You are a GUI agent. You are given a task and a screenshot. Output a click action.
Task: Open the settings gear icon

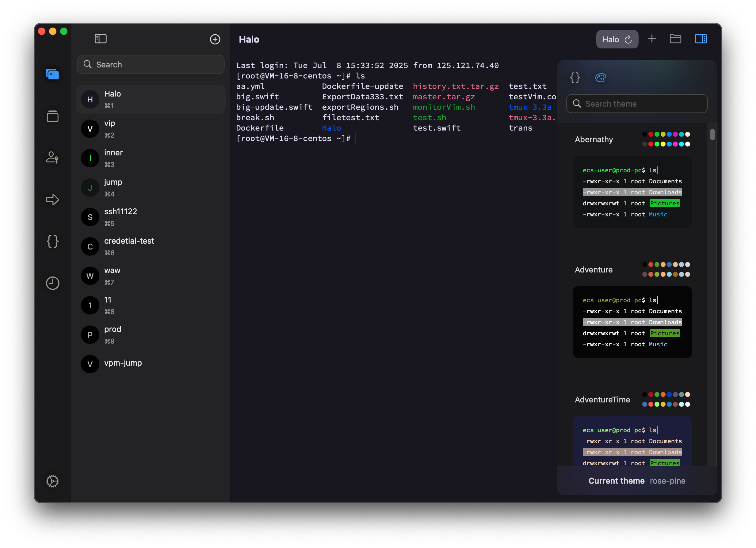[52, 481]
